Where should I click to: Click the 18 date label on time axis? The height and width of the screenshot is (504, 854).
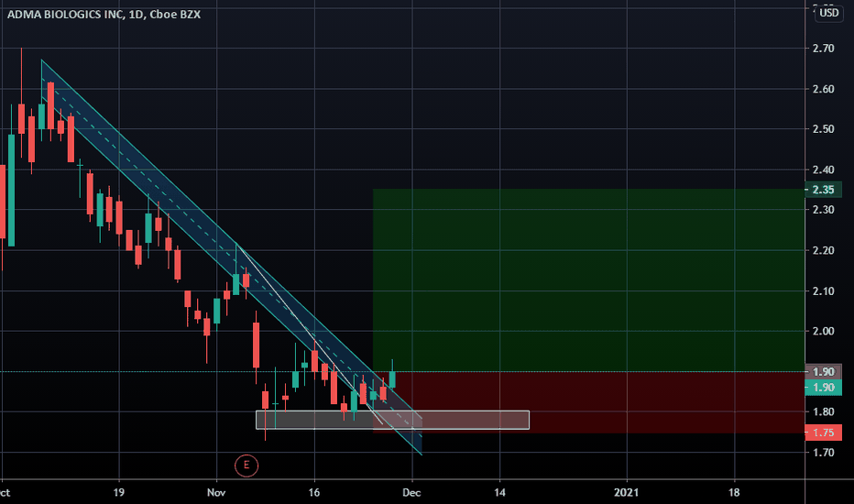[x=734, y=493]
